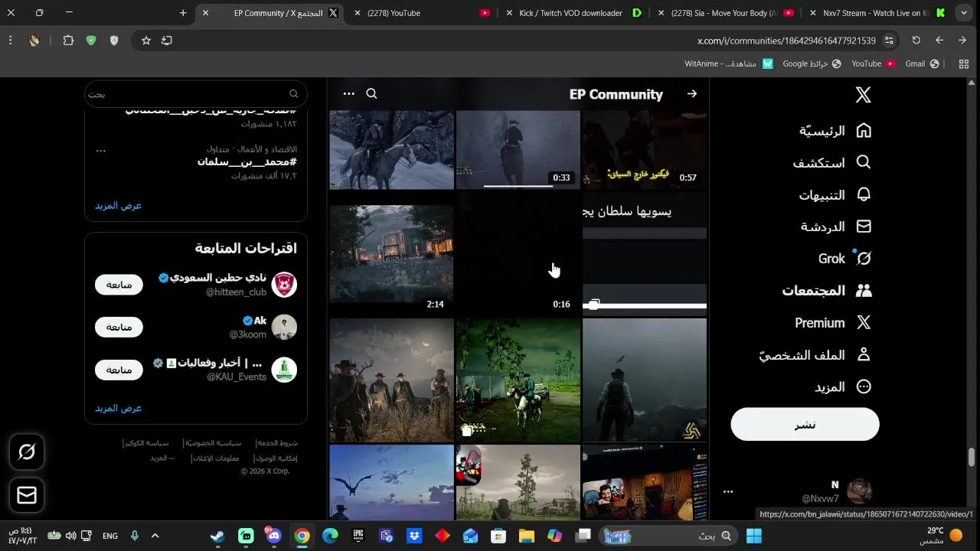This screenshot has width=980, height=551.
Task: Follow Ak @3koom with متابعة
Action: (x=119, y=327)
